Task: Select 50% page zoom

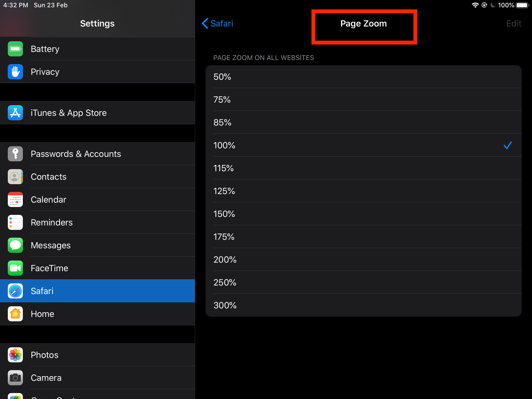Action: (363, 77)
